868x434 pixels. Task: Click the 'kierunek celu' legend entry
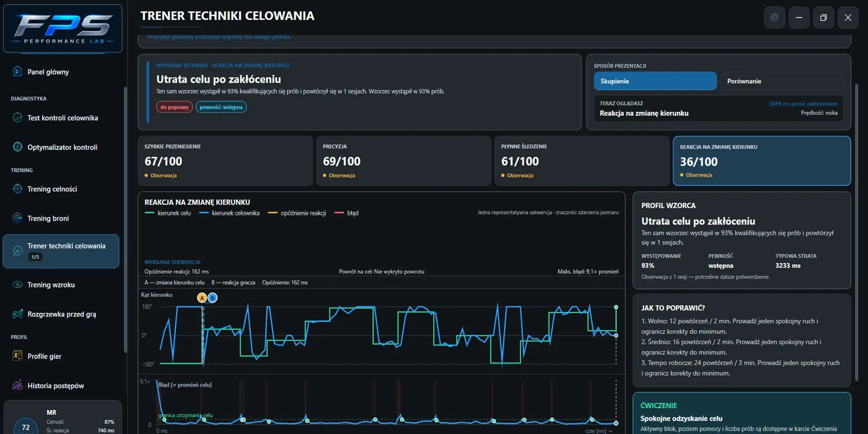tap(168, 213)
